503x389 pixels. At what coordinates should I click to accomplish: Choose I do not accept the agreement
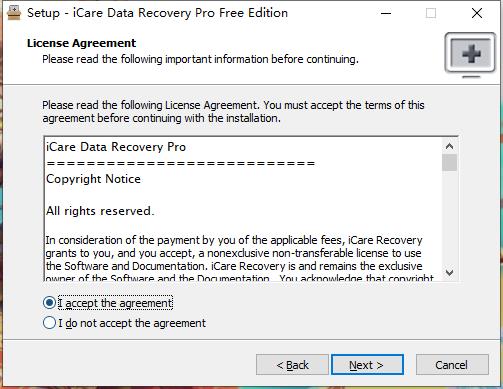(x=49, y=323)
